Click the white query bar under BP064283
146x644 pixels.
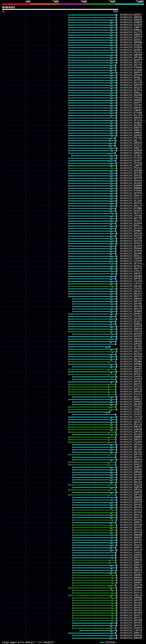tap(60, 9)
